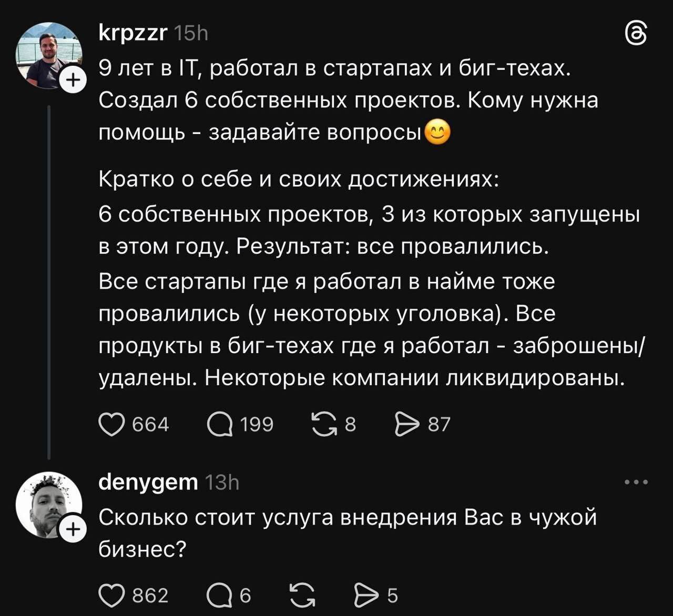The image size is (673, 616).
Task: Follow krpzzr using the plus badge
Action: coord(74,80)
